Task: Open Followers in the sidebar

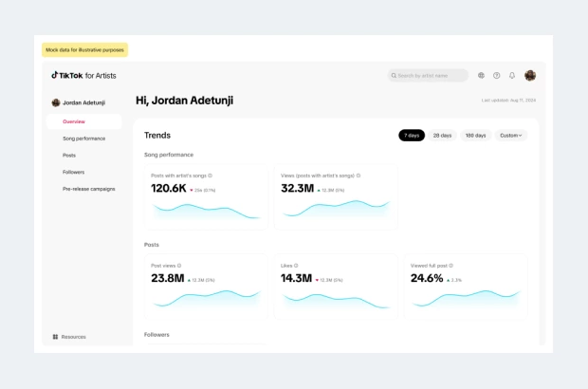Action: coord(74,172)
